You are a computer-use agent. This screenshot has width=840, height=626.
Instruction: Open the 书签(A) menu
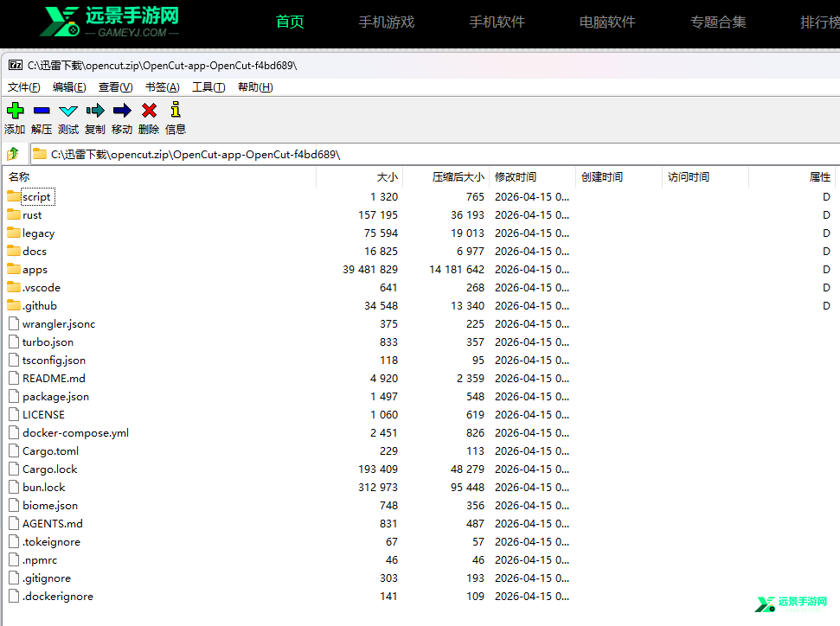[163, 87]
